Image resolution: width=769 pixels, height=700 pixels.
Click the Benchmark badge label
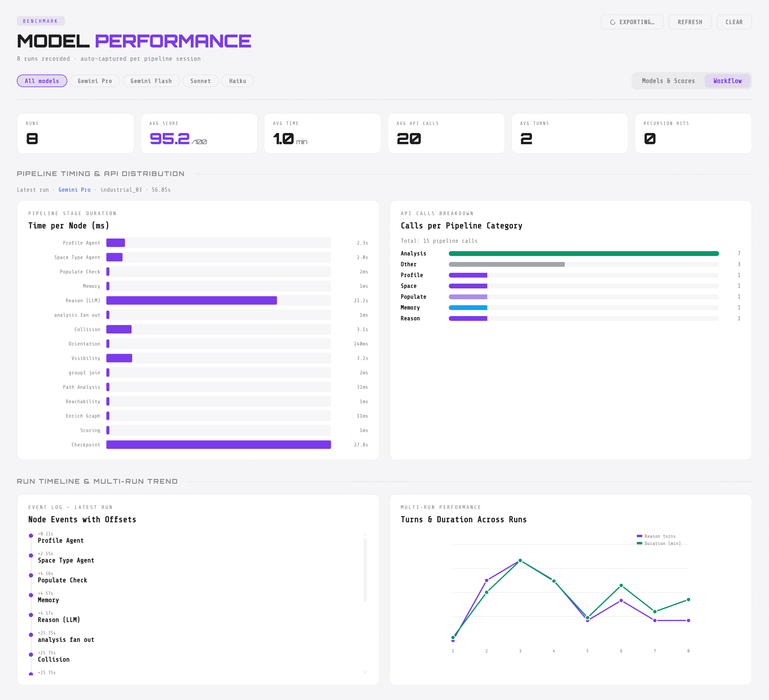click(x=40, y=21)
